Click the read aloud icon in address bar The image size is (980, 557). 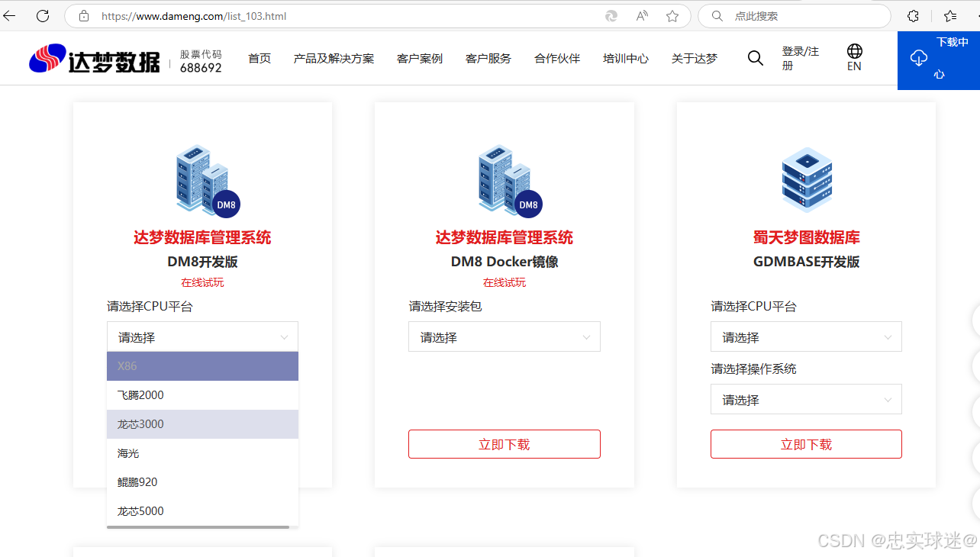[x=642, y=16]
